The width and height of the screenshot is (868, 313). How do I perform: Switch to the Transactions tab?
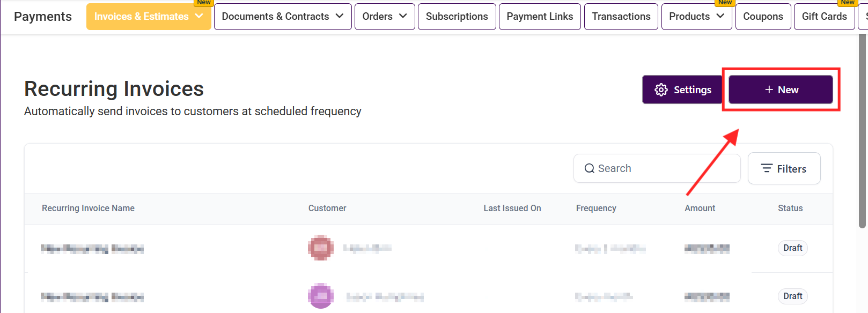coord(621,17)
